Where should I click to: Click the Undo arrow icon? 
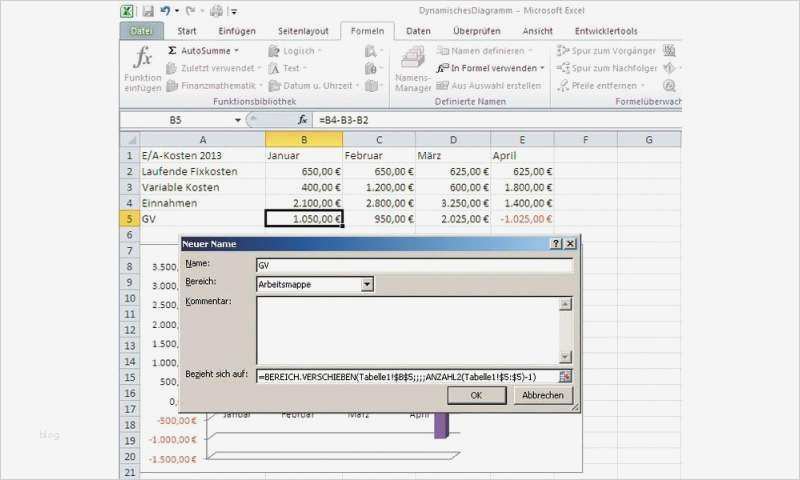click(x=165, y=11)
